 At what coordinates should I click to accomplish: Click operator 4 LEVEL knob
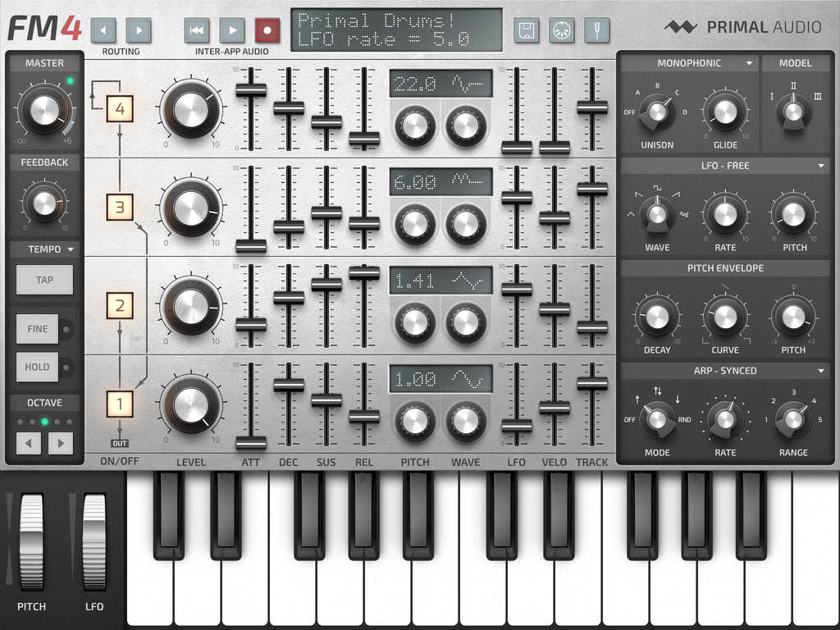pyautogui.click(x=190, y=109)
